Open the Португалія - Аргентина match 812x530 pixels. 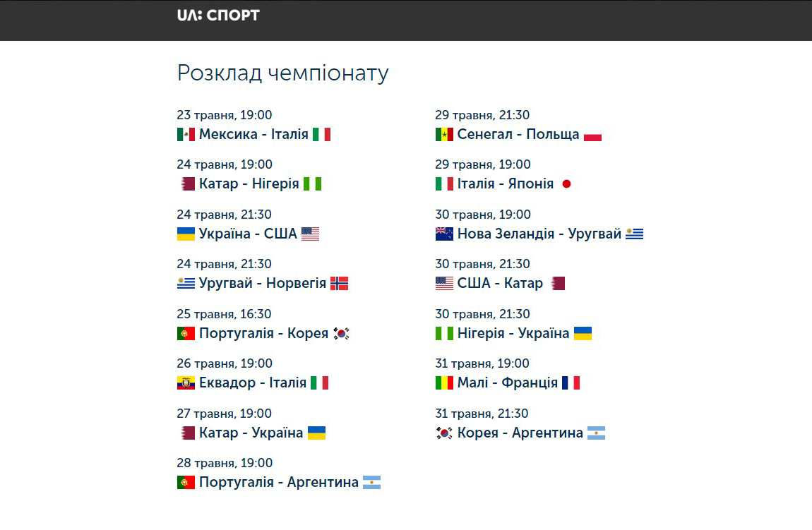coord(279,483)
